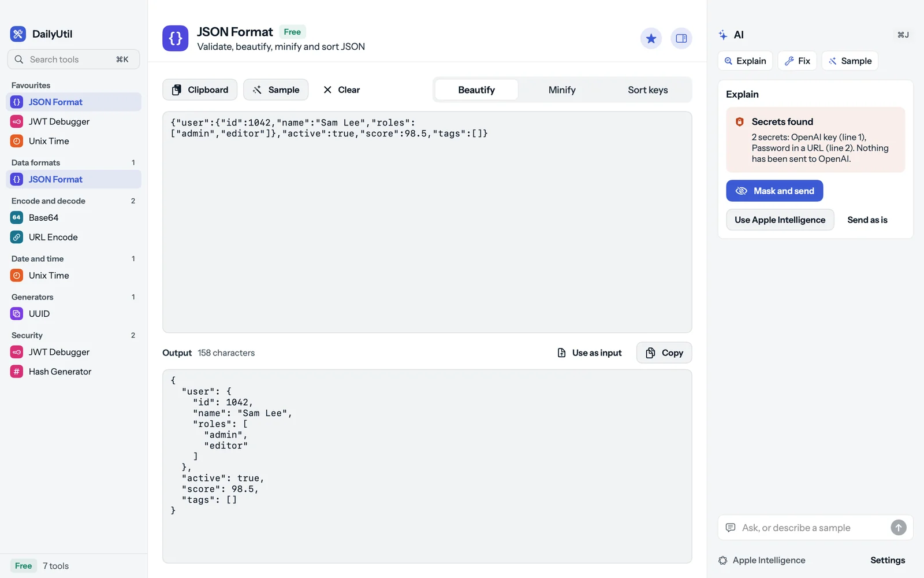
Task: Click the Unix Time icon in Favourites
Action: [17, 141]
